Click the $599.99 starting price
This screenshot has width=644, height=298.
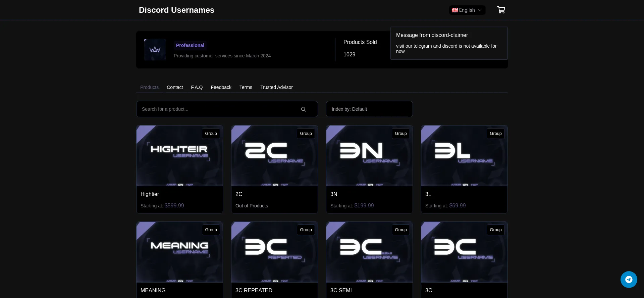pyautogui.click(x=174, y=206)
